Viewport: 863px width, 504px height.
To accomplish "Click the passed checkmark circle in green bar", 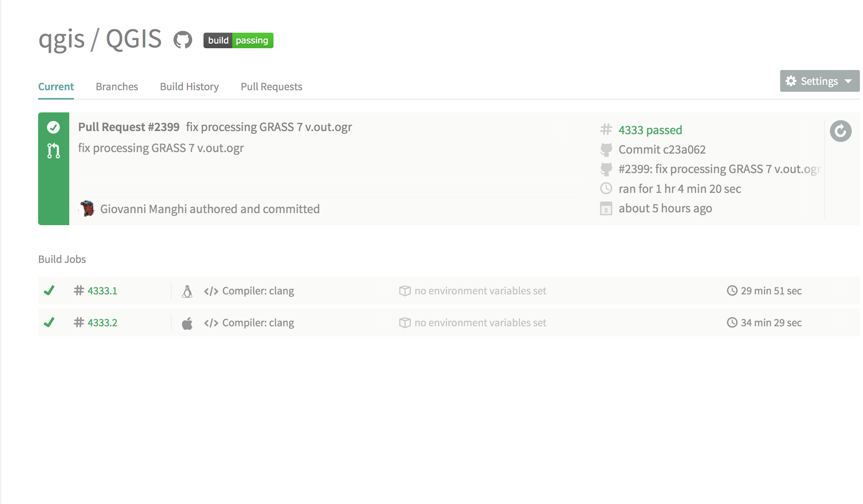I will (x=53, y=127).
